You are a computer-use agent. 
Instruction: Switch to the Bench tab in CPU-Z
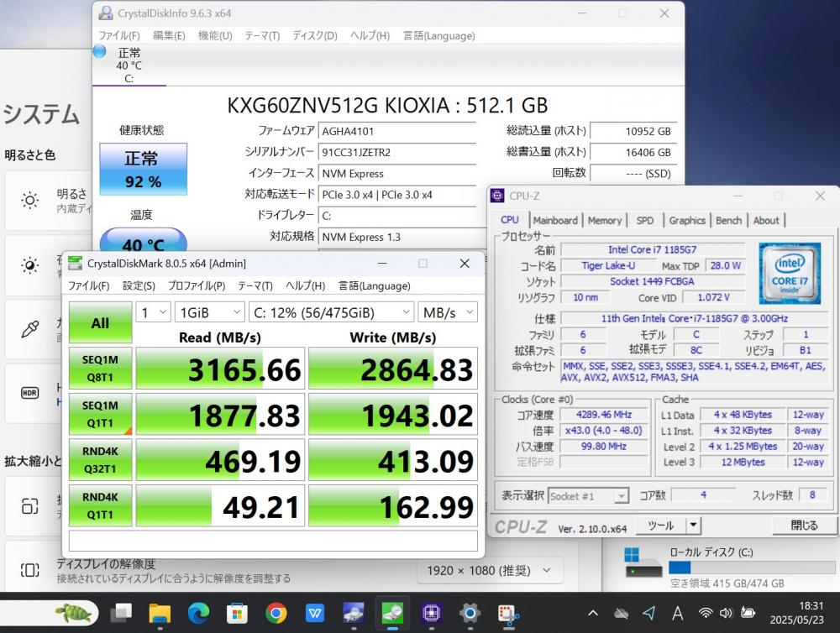pyautogui.click(x=728, y=220)
